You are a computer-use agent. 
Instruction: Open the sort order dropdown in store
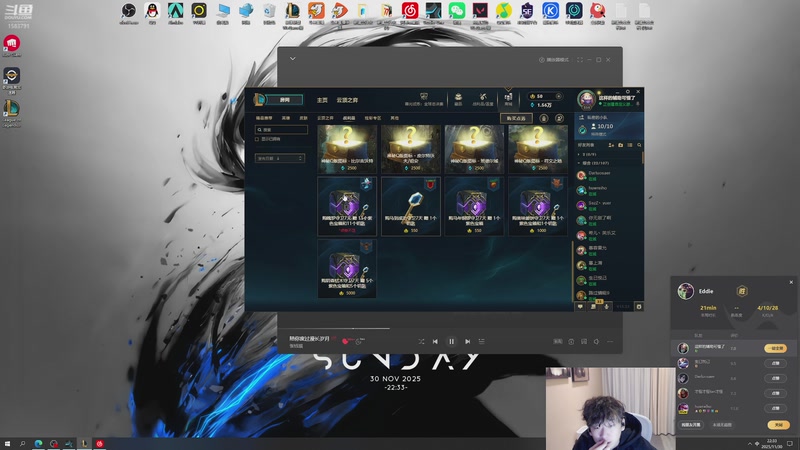tap(280, 158)
